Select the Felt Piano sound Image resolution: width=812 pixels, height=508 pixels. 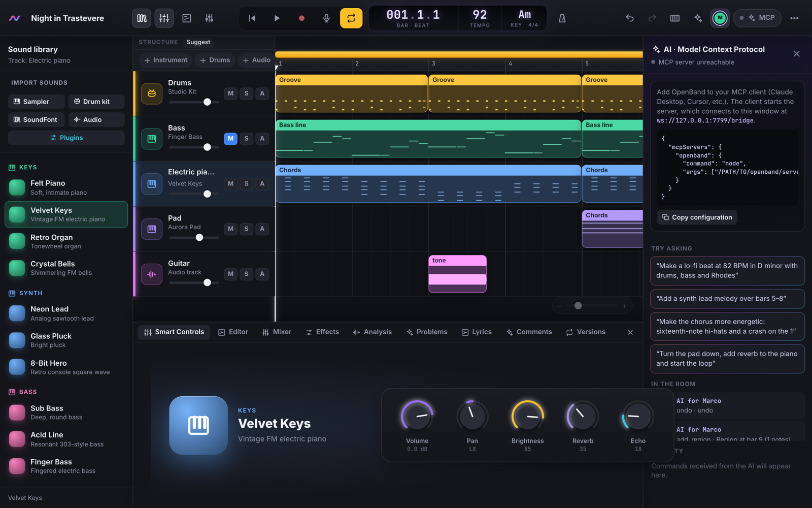coord(66,187)
